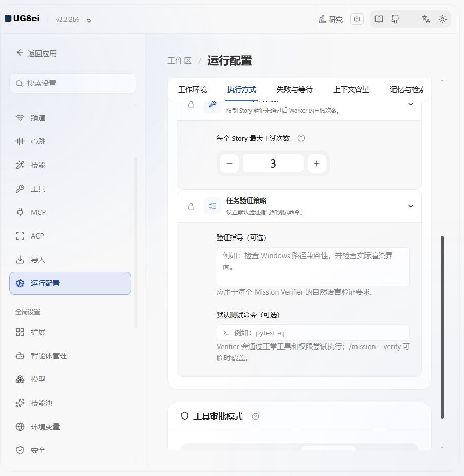The width and height of the screenshot is (464, 476).
Task: Open 频道 in the sidebar
Action: [70, 118]
